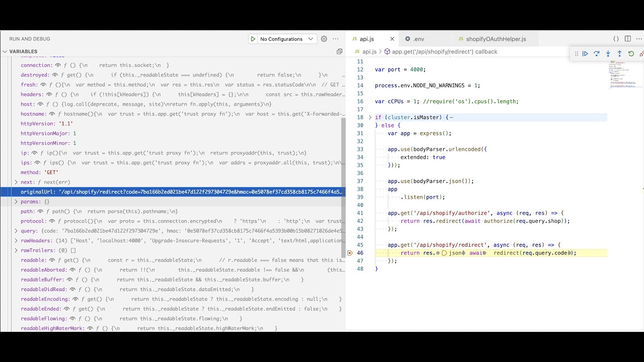The width and height of the screenshot is (644, 362).
Task: Click the app.get('/api/shopify/redirect') callback breadcrumb
Action: 441,51
